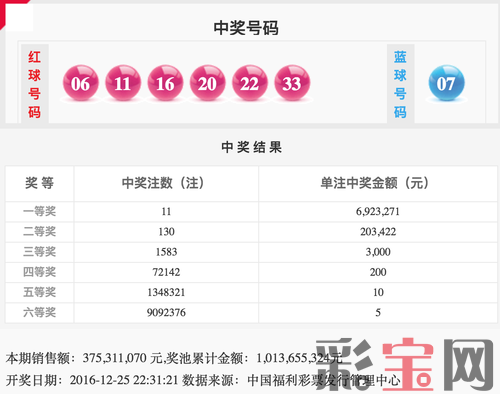Click the prize amount 200

(x=378, y=272)
